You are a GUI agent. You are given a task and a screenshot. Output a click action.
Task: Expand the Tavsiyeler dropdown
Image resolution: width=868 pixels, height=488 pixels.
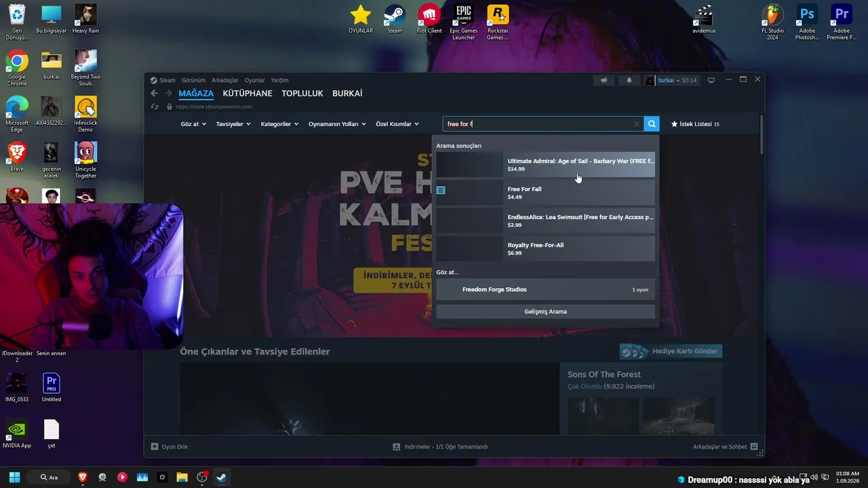tap(233, 124)
